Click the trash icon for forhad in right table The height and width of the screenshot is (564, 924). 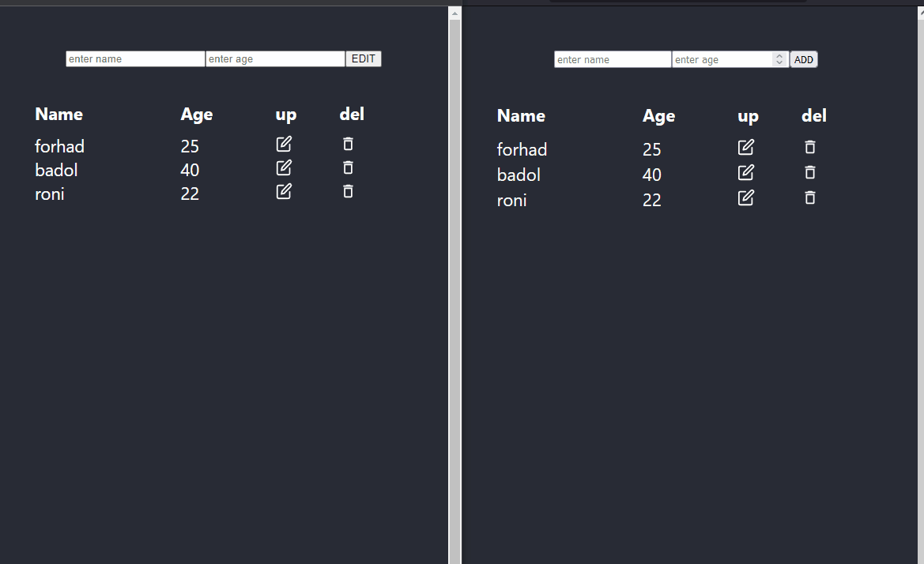(809, 147)
